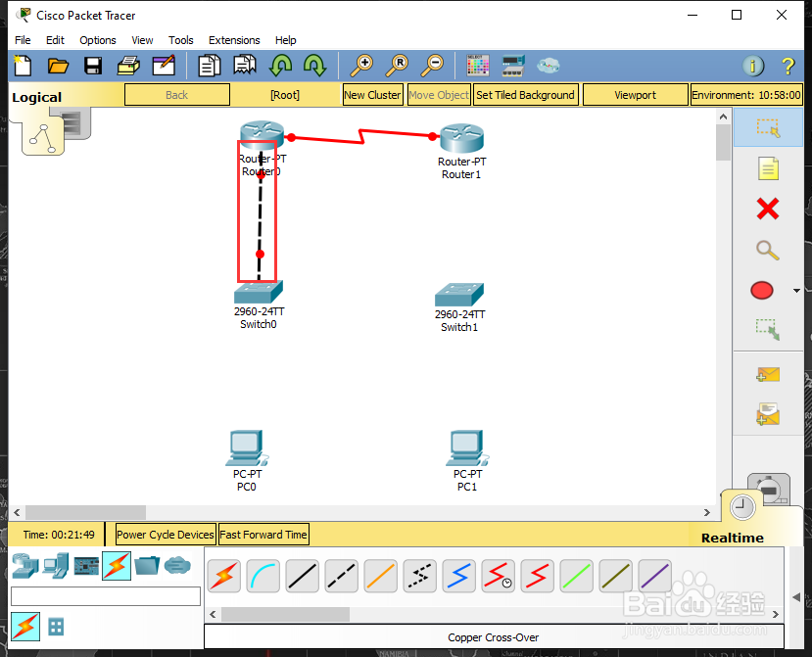Click the Router1 device on canvas
Image resolution: width=812 pixels, height=657 pixels.
click(x=461, y=138)
